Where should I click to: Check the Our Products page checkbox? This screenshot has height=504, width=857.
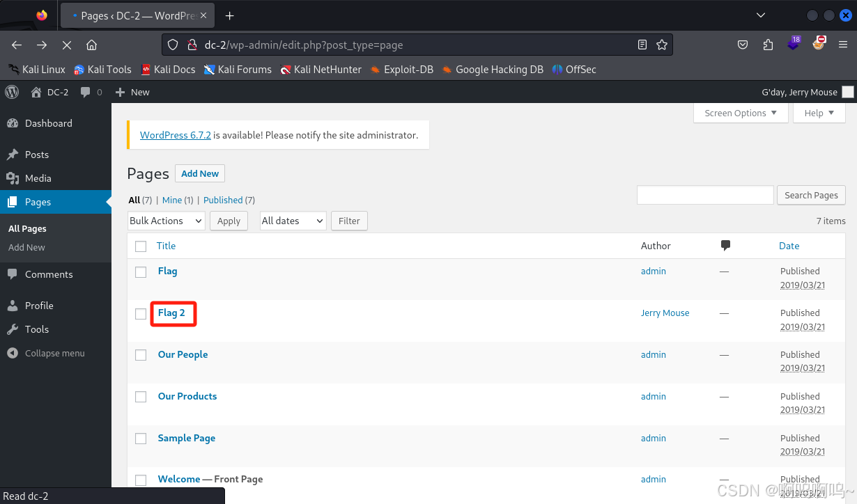[x=141, y=397]
